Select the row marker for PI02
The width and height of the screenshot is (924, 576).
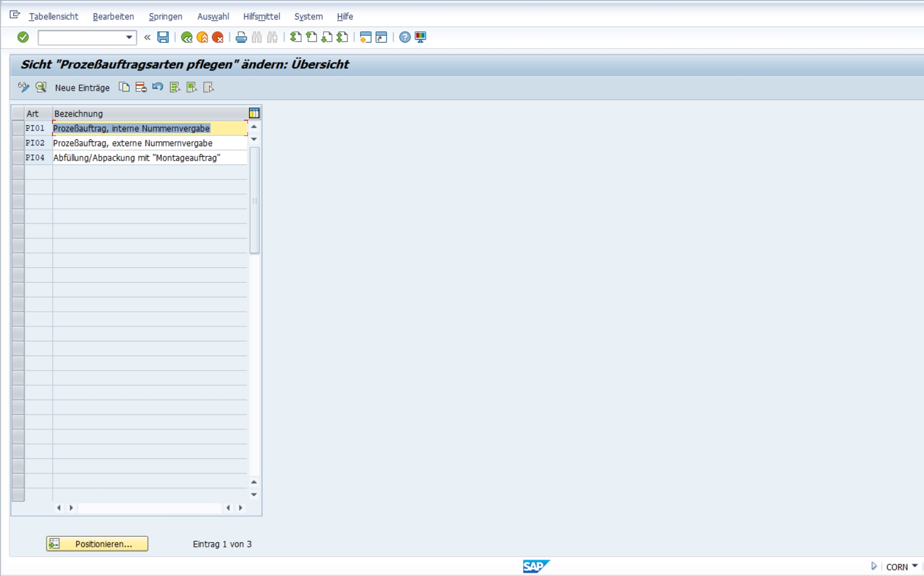click(x=18, y=143)
